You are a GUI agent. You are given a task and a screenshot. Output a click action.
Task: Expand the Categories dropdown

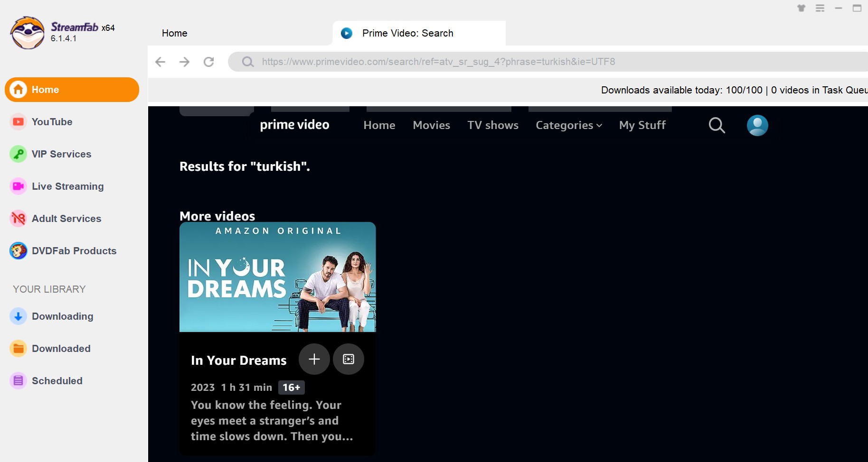pyautogui.click(x=569, y=125)
